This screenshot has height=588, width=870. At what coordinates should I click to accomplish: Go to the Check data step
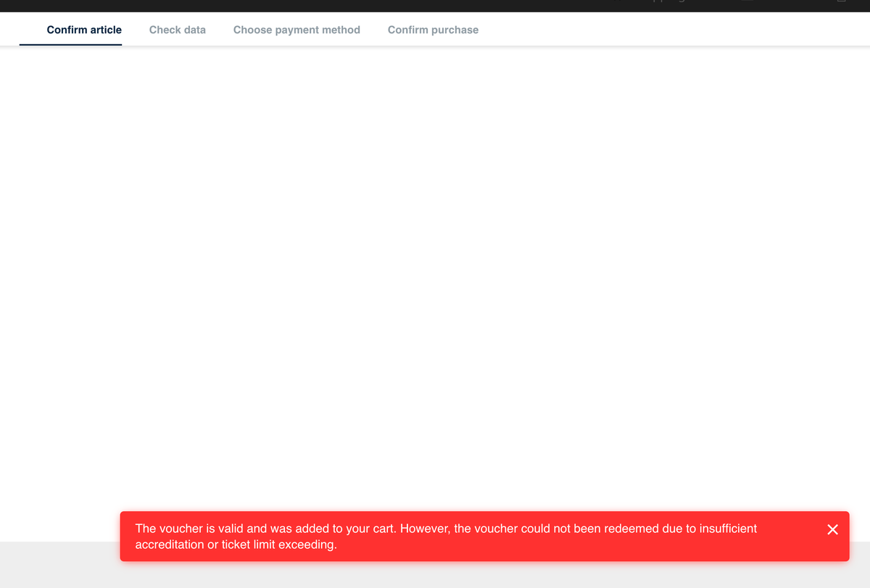[x=178, y=30]
